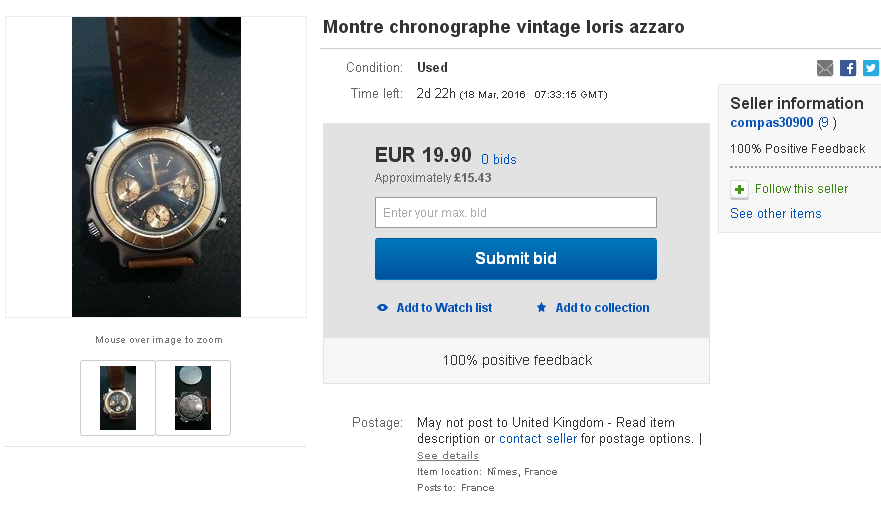Click the eye icon for Watch list
Viewport: 881px width, 505px height.
click(x=382, y=308)
